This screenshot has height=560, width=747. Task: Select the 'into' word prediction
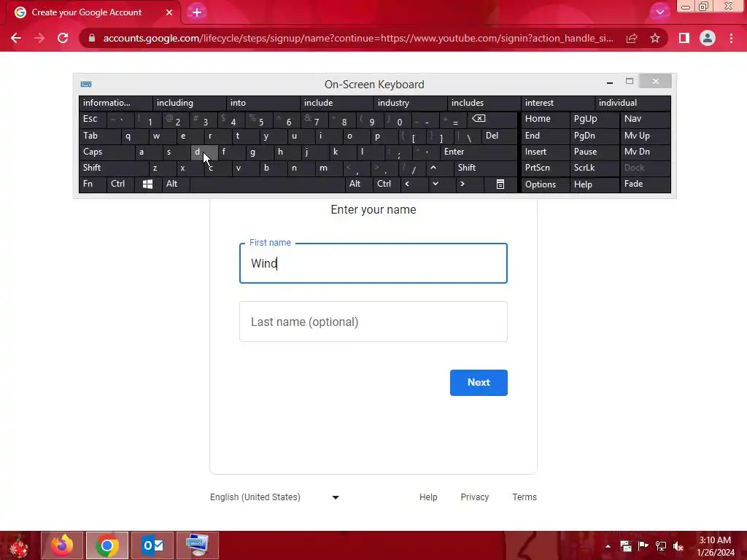click(x=263, y=103)
